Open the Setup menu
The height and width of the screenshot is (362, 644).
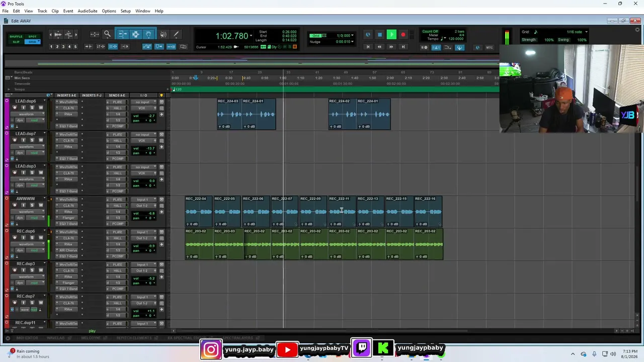click(125, 11)
